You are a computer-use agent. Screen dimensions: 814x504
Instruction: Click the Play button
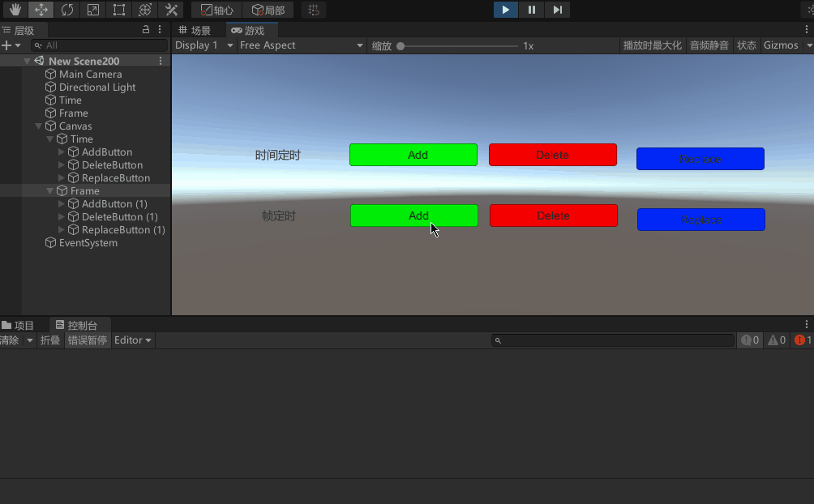[x=506, y=10]
